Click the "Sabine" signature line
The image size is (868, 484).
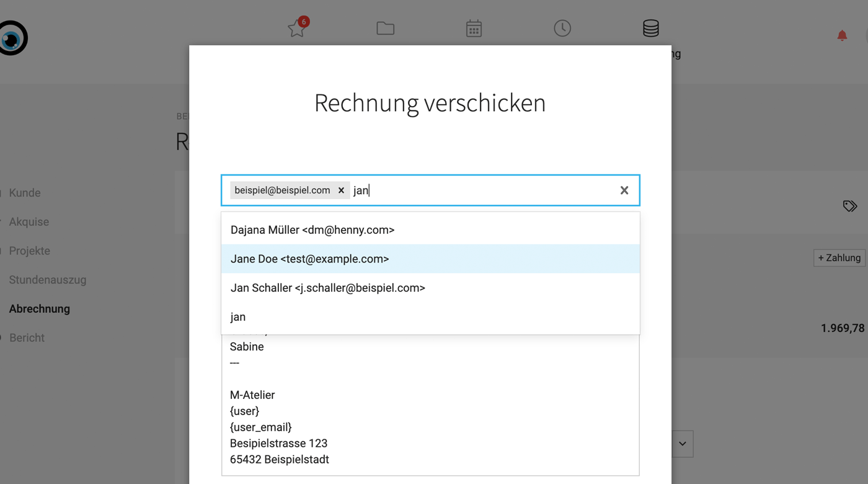coord(247,346)
